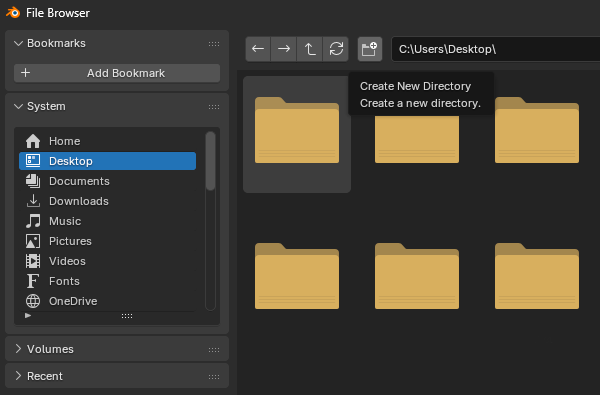
Task: Open the Fonts location
Action: [x=108, y=281]
